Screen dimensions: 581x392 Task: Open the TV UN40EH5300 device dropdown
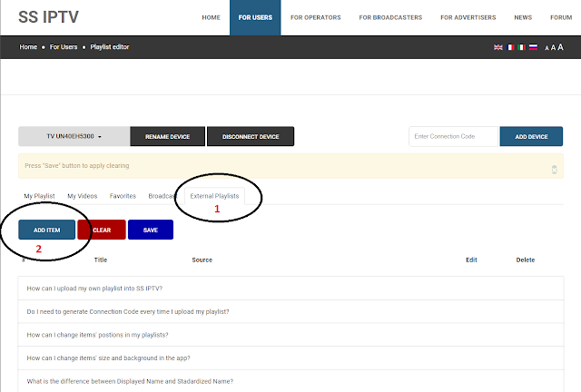(74, 136)
